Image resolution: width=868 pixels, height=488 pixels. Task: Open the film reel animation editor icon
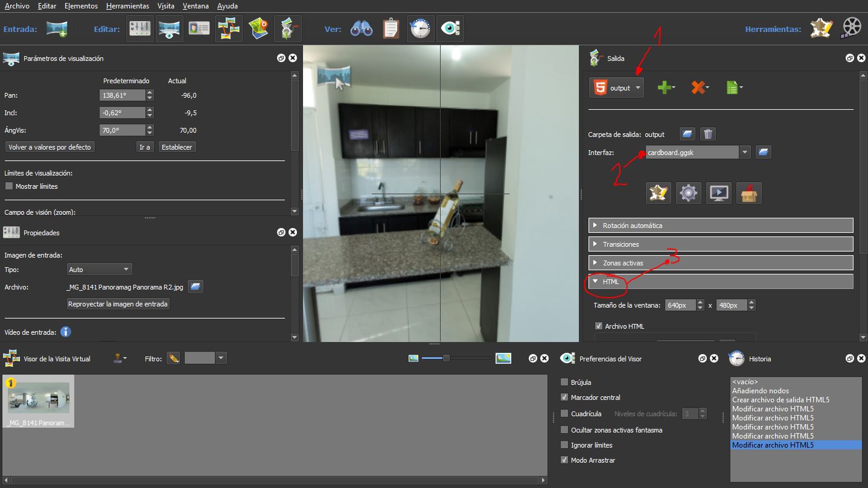click(851, 28)
